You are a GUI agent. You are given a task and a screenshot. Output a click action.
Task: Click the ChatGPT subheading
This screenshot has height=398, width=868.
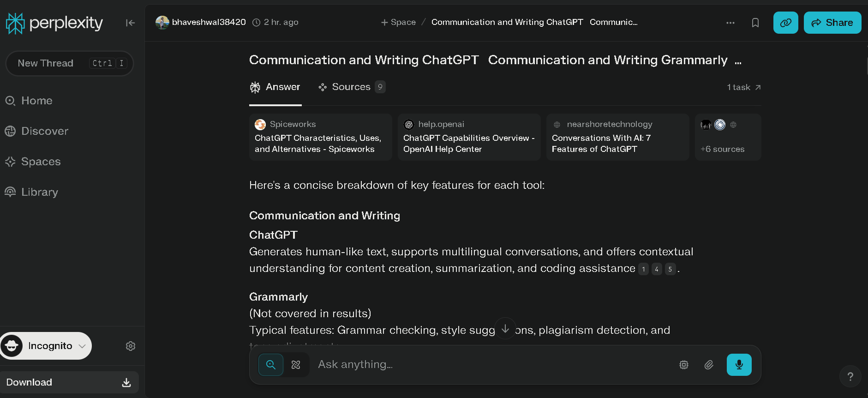[x=273, y=235]
